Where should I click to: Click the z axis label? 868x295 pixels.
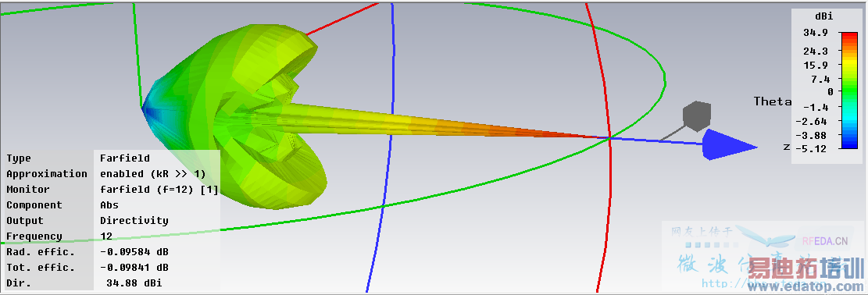[786, 147]
